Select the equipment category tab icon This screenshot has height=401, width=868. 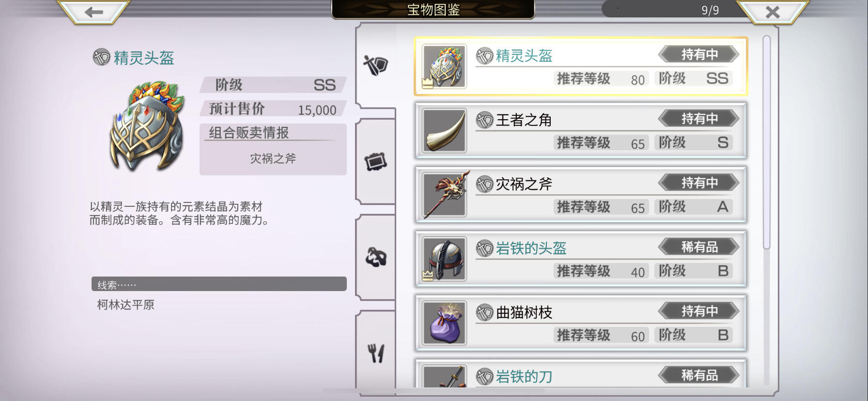376,65
